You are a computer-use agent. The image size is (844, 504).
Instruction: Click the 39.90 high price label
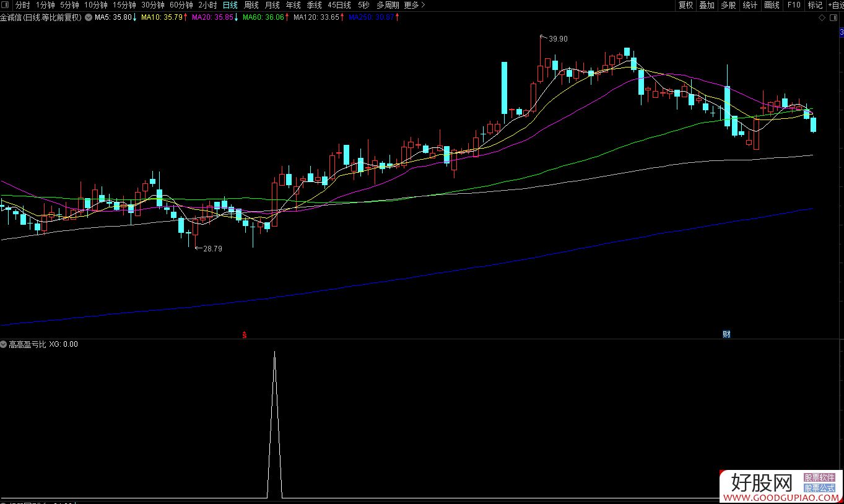[557, 38]
